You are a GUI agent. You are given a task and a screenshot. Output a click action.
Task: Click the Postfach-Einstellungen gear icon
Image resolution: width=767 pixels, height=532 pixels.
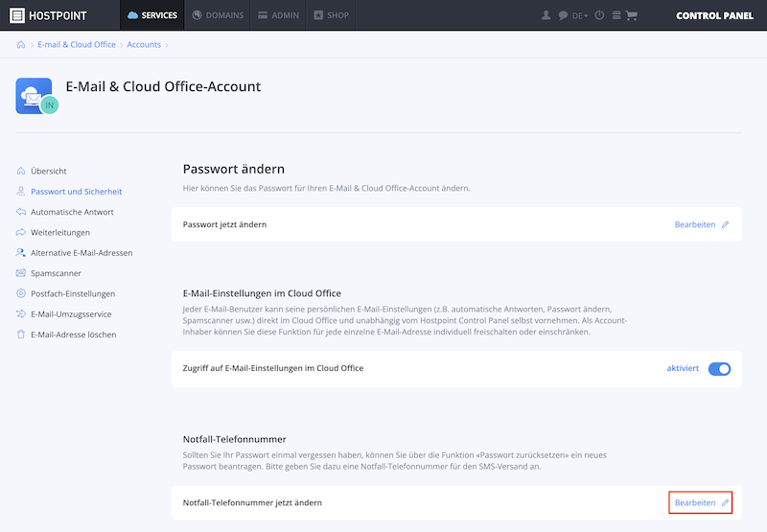(20, 293)
